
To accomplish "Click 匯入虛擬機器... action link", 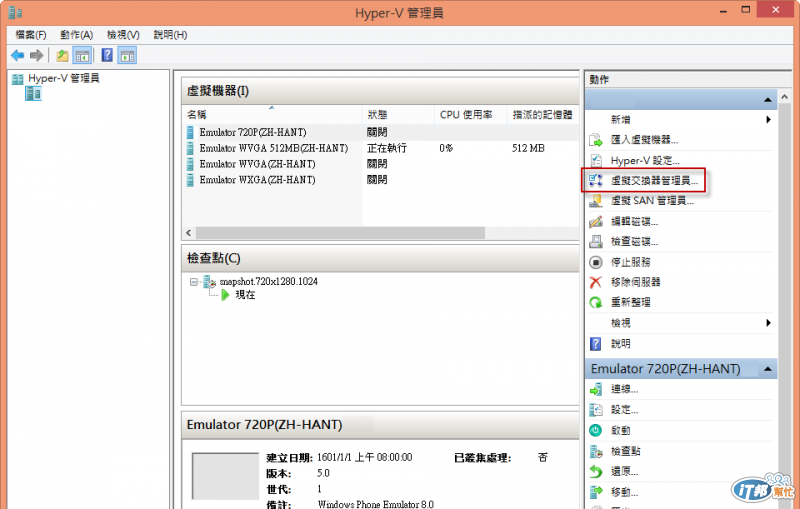I will tap(644, 140).
